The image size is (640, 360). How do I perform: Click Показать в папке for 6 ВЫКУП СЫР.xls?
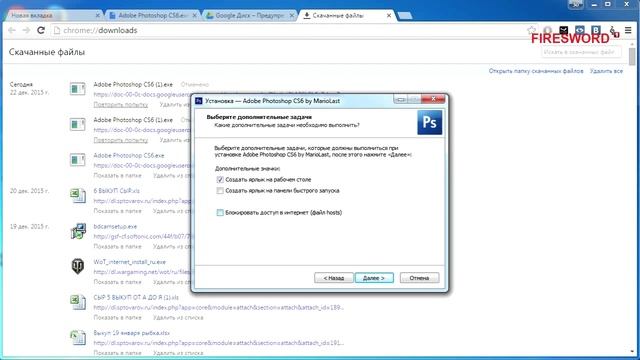point(118,211)
